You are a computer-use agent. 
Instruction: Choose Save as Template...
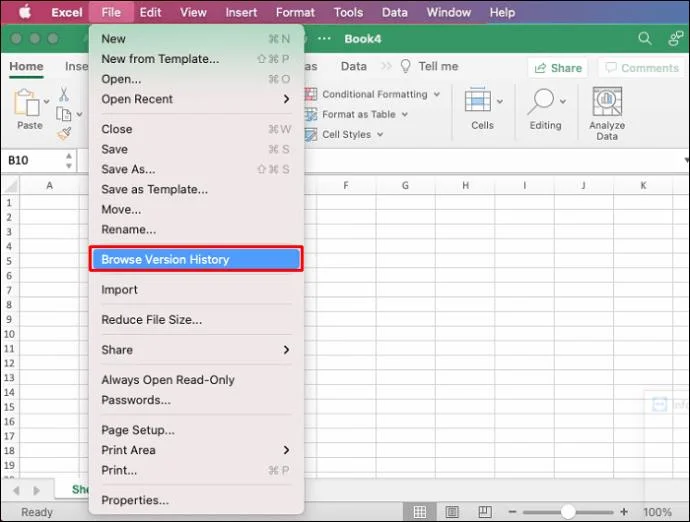click(x=196, y=189)
